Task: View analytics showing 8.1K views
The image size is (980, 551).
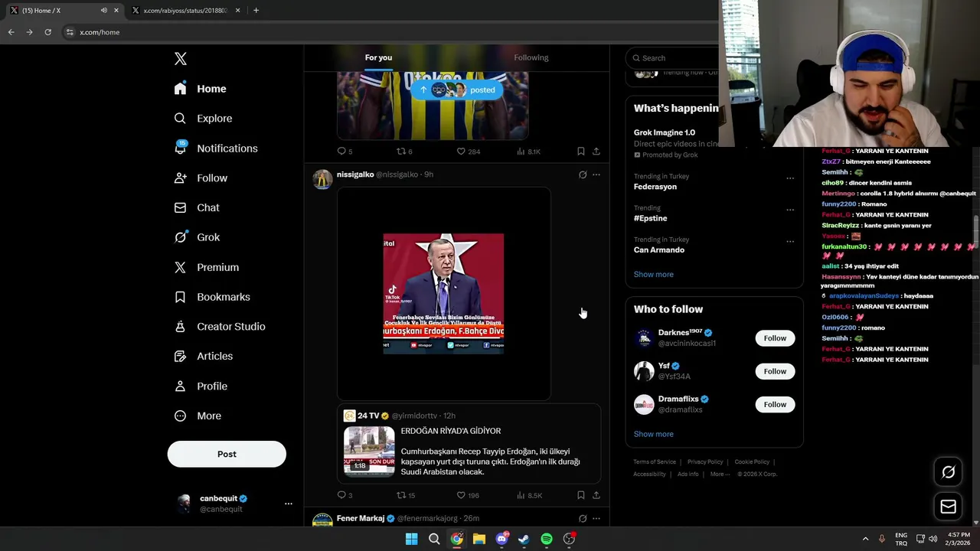Action: [x=529, y=152]
